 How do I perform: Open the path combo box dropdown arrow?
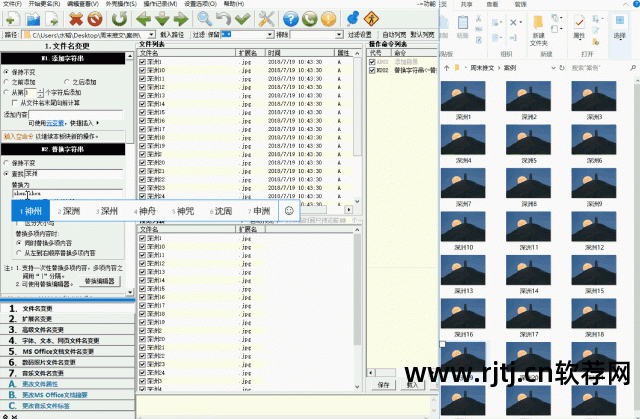tap(151, 35)
